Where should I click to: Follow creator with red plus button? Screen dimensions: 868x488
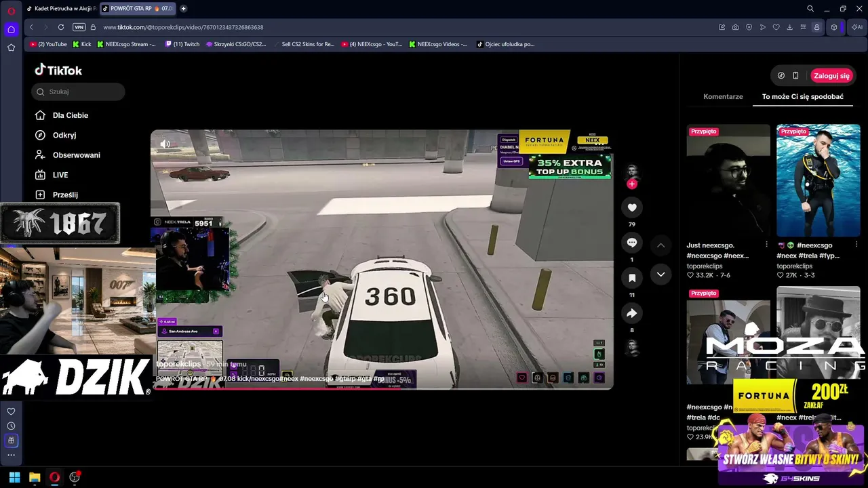(x=632, y=184)
